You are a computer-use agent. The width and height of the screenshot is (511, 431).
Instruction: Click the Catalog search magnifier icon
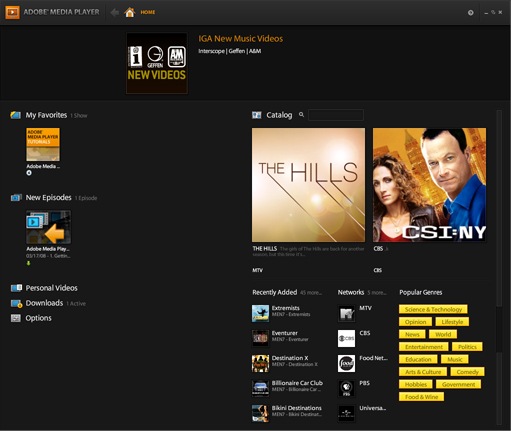[301, 115]
